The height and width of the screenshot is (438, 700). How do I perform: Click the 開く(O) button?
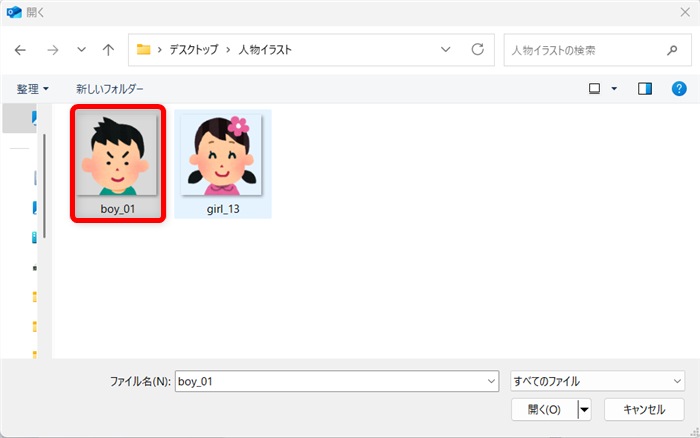[x=544, y=409]
